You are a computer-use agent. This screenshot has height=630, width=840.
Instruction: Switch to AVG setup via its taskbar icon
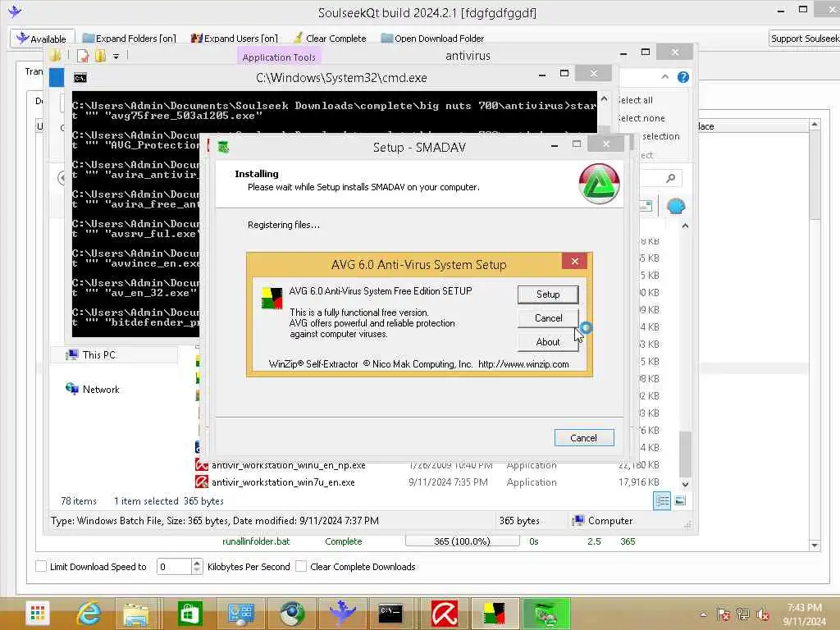495,614
